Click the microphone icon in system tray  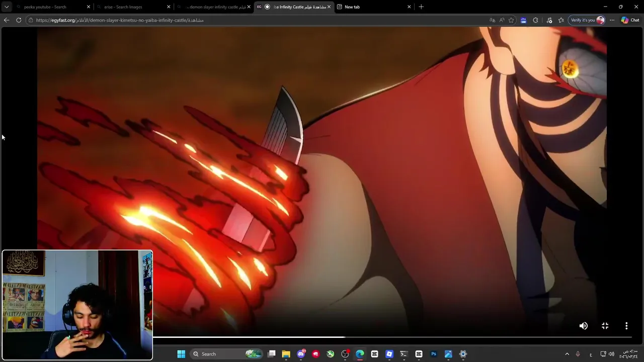(578, 354)
